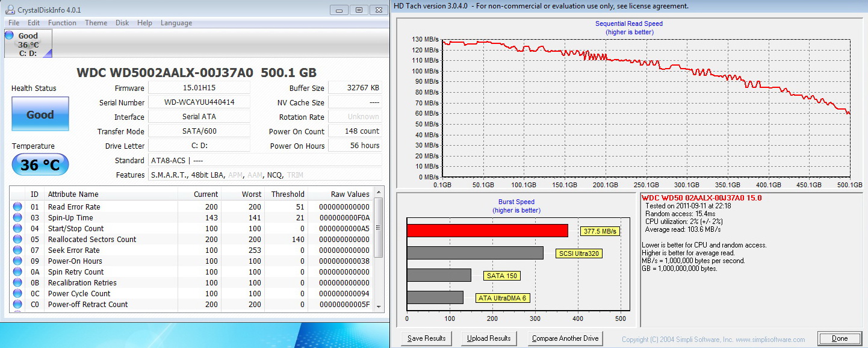Click the status orb for Start/Stop Count

pos(17,228)
